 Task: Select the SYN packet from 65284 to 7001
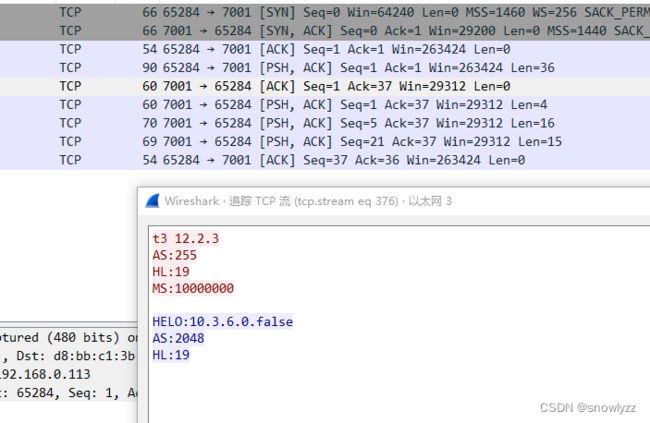(325, 12)
